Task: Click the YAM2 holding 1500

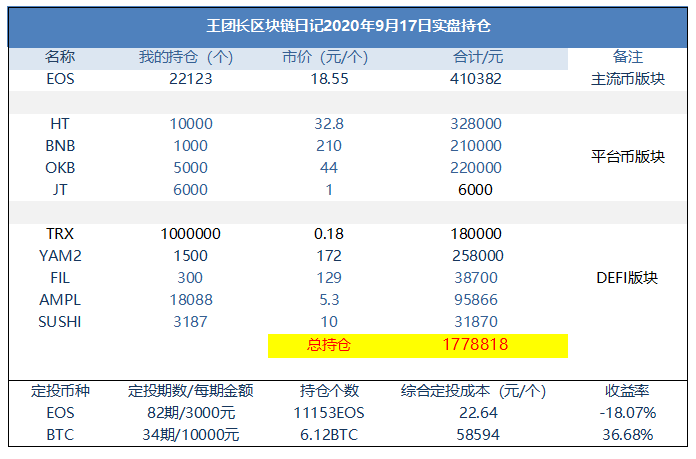Action: 190,256
